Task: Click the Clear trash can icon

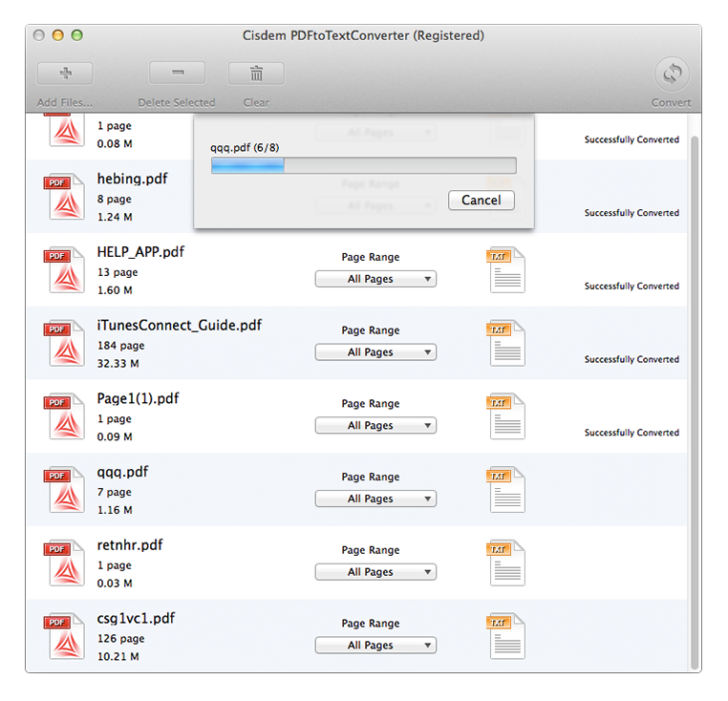Action: pos(256,74)
